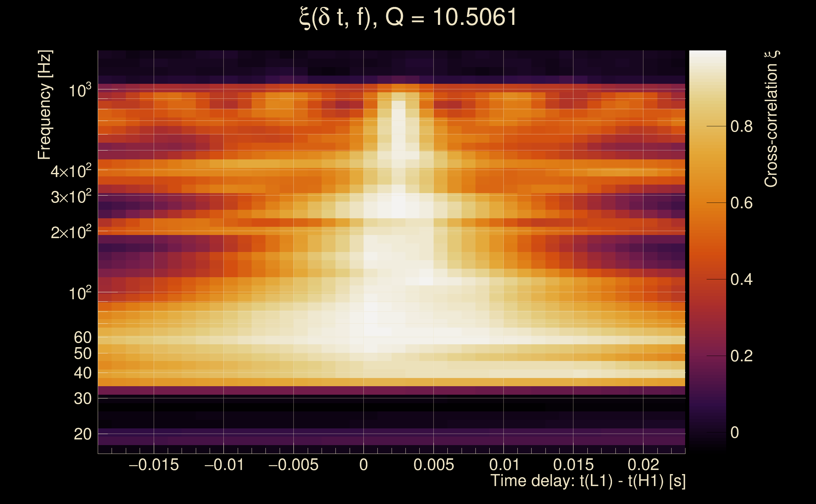The width and height of the screenshot is (816, 504).
Task: Click the 0.005 time delay tick label
Action: click(434, 465)
